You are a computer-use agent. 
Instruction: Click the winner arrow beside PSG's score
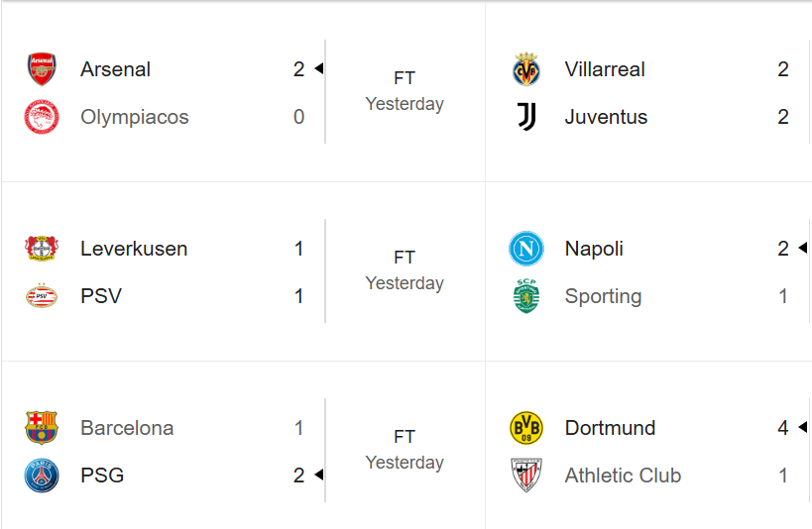319,476
